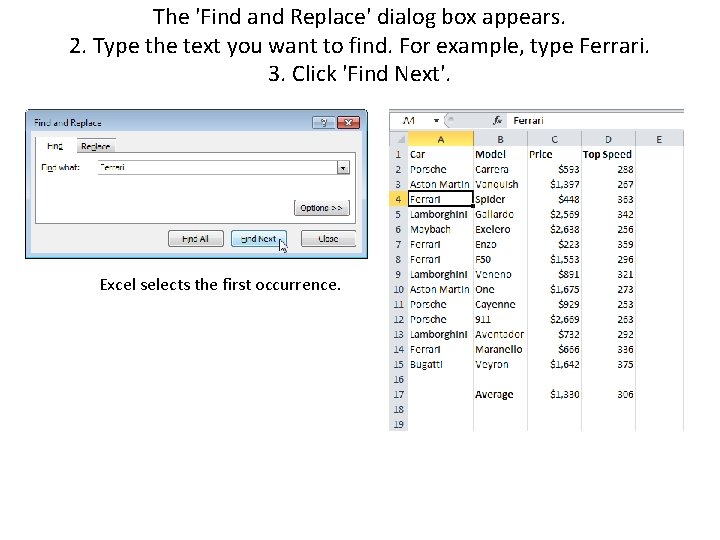This screenshot has height=540, width=720.
Task: Click 'Carrera' cell
Action: coord(501,169)
